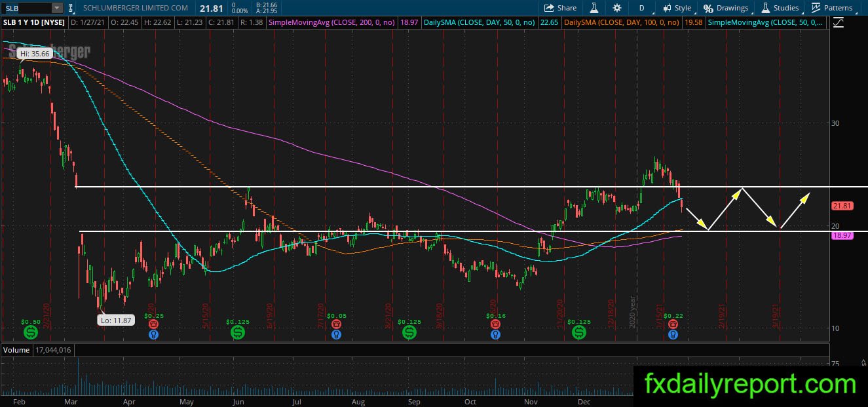Click the SLB 1 Y 1D [NYSE] label
868x407 pixels.
[x=33, y=23]
